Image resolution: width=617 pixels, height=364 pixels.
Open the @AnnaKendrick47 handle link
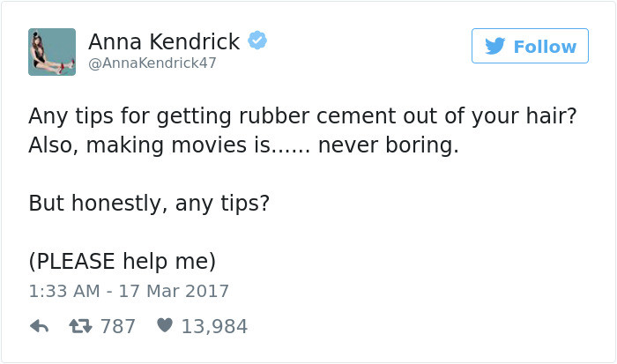tap(152, 63)
